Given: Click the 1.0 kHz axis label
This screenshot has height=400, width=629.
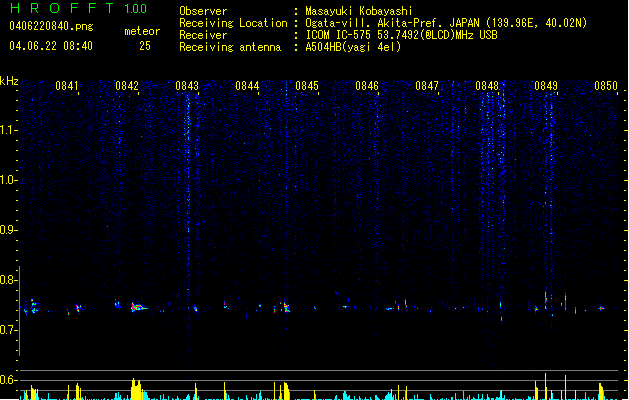Looking at the screenshot, I should (x=9, y=180).
